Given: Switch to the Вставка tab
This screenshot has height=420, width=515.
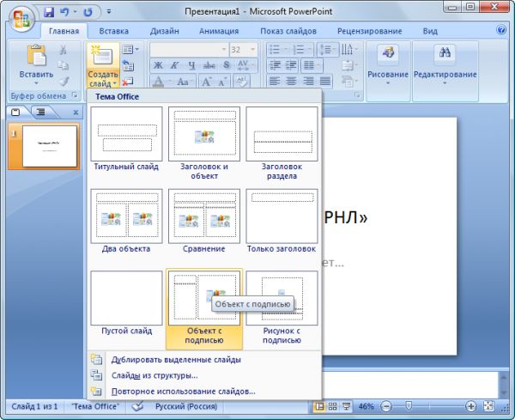Looking at the screenshot, I should [x=113, y=31].
